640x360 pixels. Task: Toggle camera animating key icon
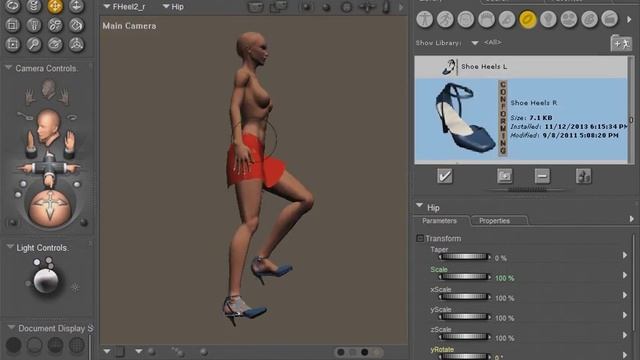(x=25, y=116)
